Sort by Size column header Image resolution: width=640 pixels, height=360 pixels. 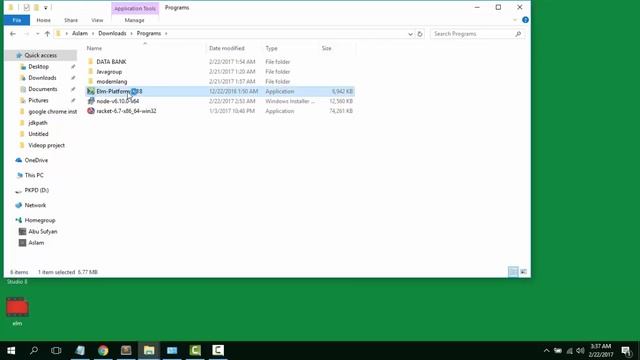[x=327, y=48]
